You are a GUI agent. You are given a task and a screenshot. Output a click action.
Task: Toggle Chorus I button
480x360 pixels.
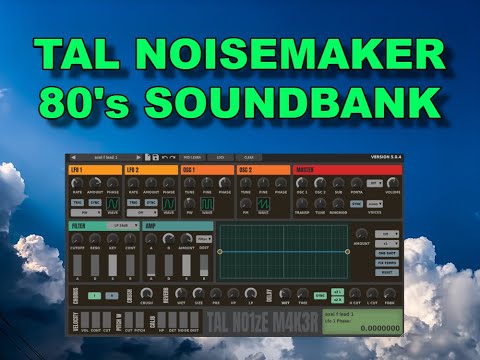(94, 295)
